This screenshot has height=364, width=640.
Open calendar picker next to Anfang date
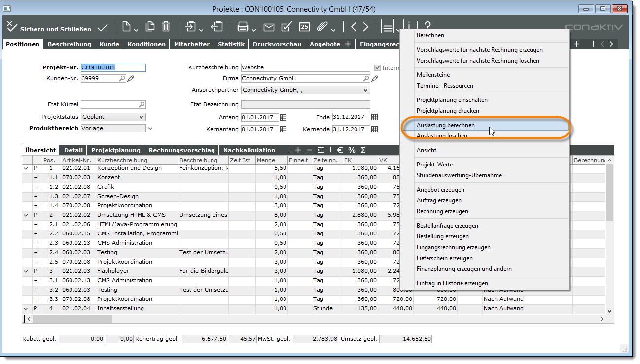click(283, 117)
